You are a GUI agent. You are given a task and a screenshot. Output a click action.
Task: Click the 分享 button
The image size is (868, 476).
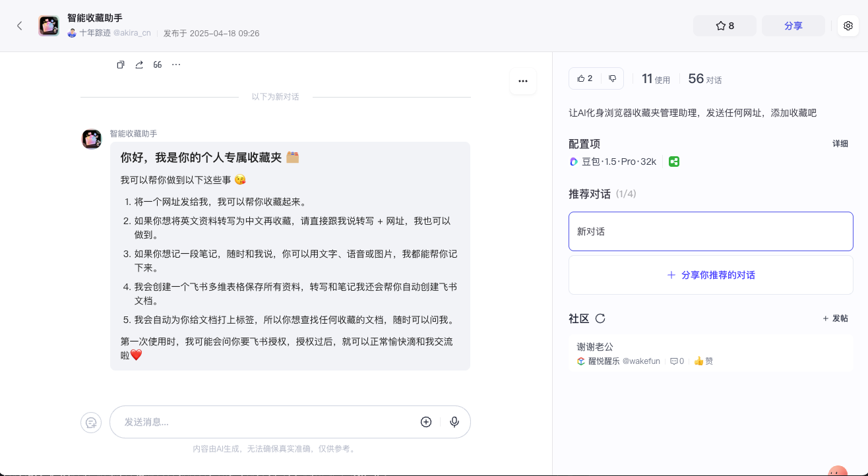pyautogui.click(x=793, y=26)
